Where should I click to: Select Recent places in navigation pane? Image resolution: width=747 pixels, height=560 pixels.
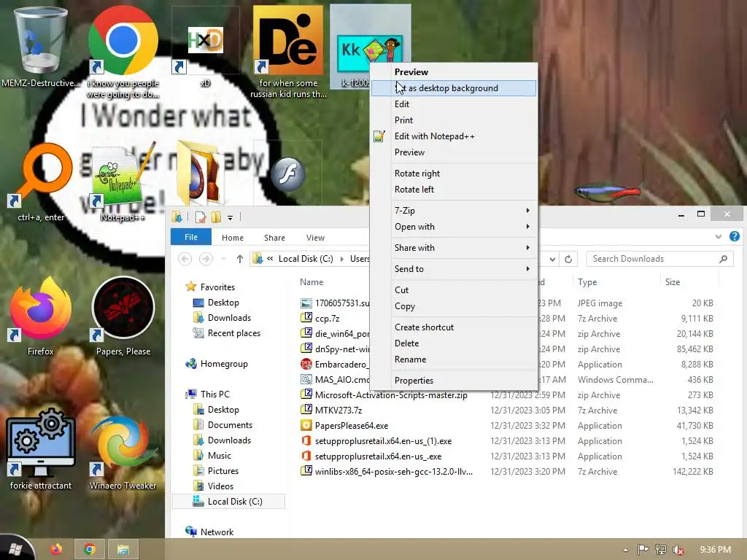pyautogui.click(x=227, y=333)
